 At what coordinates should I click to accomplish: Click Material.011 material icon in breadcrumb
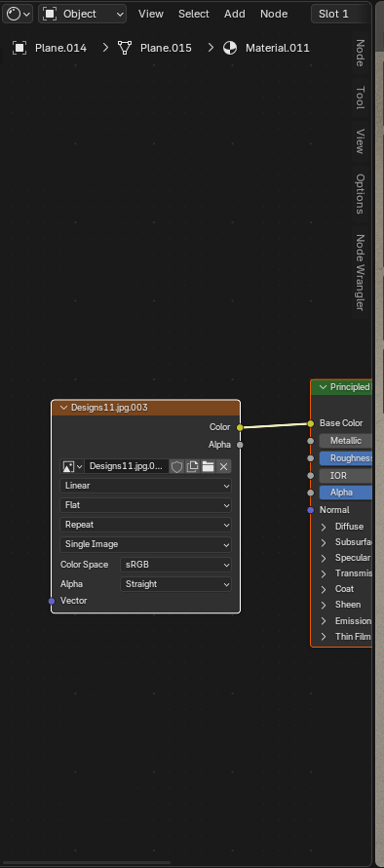click(230, 48)
